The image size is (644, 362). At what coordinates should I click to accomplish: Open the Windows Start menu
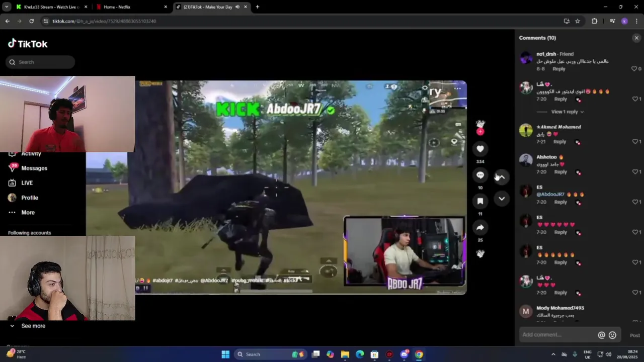click(x=225, y=354)
